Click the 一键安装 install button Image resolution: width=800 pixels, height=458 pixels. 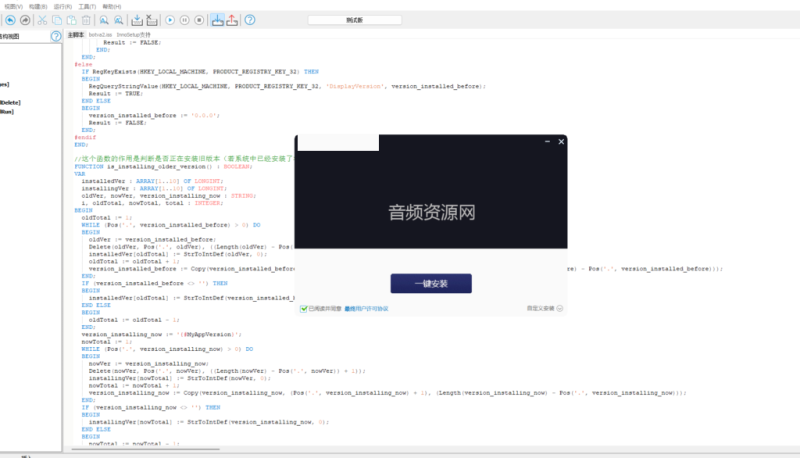pyautogui.click(x=431, y=284)
